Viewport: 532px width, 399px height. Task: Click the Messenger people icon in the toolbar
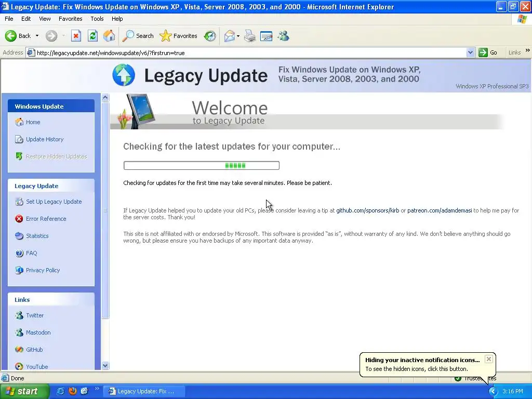tap(283, 36)
